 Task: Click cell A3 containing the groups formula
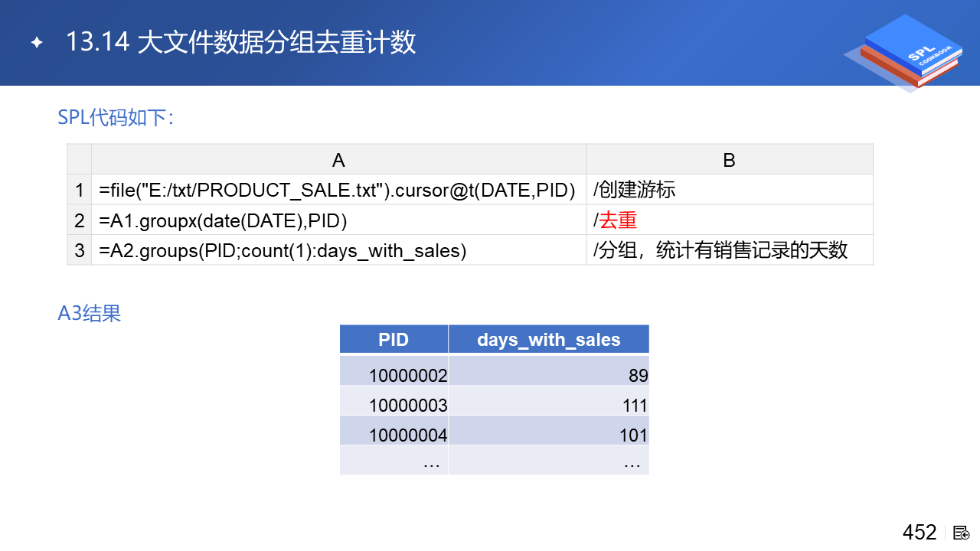point(283,250)
